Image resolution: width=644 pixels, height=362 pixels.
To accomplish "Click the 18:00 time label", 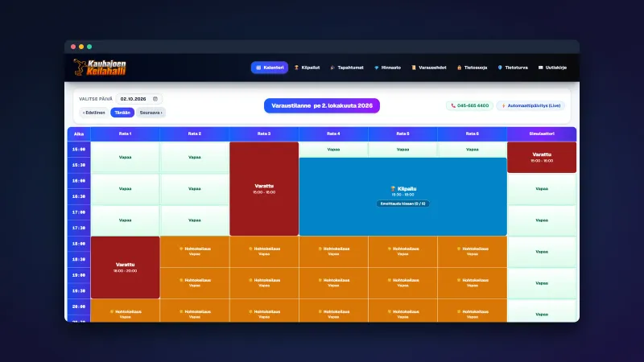I will [x=79, y=244].
